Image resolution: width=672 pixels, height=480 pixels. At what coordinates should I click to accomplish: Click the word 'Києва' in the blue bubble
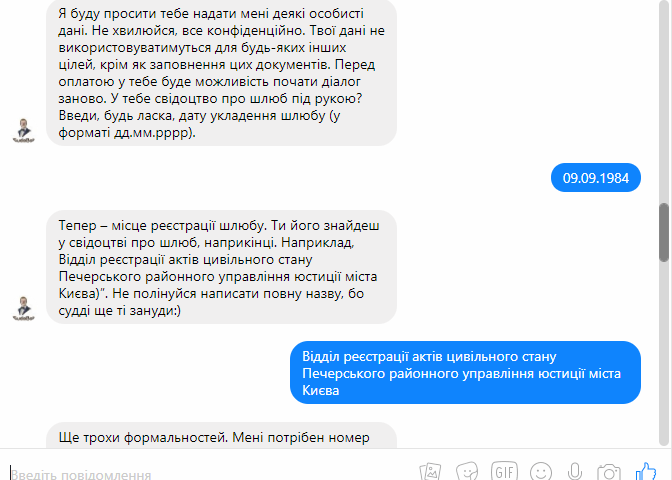(x=321, y=390)
